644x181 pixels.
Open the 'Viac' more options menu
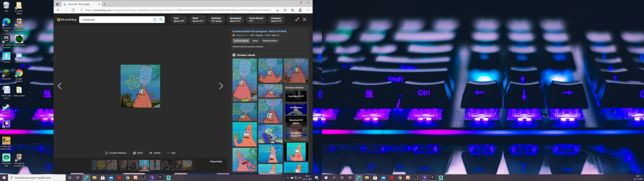(x=171, y=153)
